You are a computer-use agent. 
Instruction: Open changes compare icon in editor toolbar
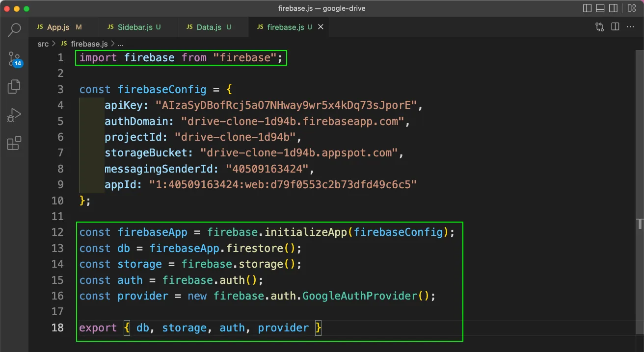pos(599,27)
